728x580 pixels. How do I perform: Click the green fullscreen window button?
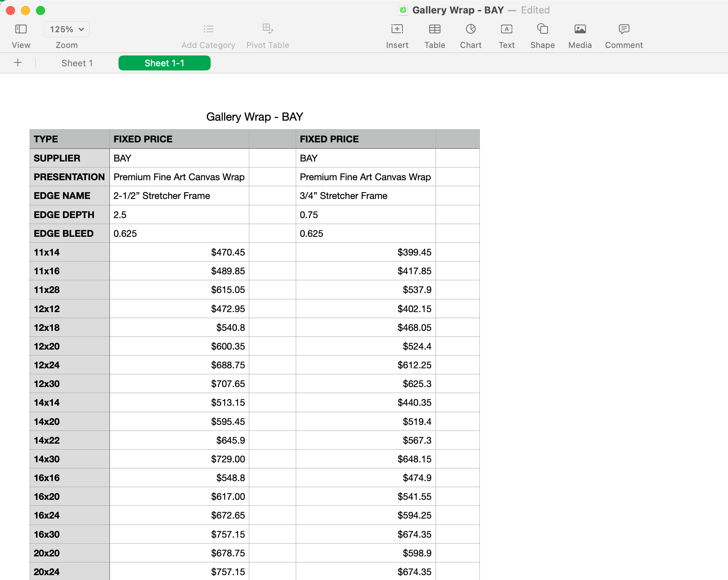(40, 10)
